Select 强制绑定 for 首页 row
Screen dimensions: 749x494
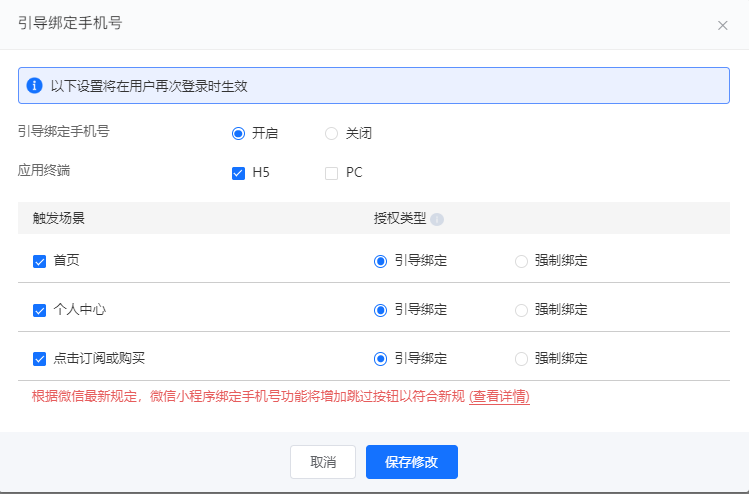point(521,261)
